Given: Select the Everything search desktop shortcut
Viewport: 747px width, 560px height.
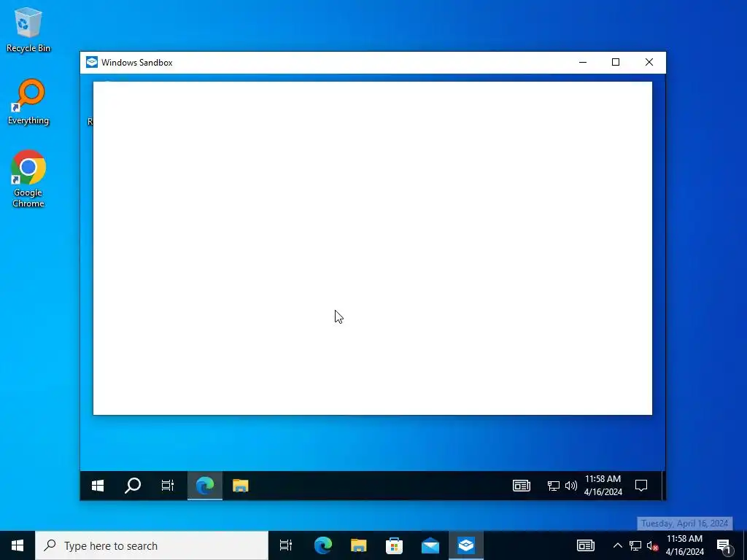Looking at the screenshot, I should point(28,102).
